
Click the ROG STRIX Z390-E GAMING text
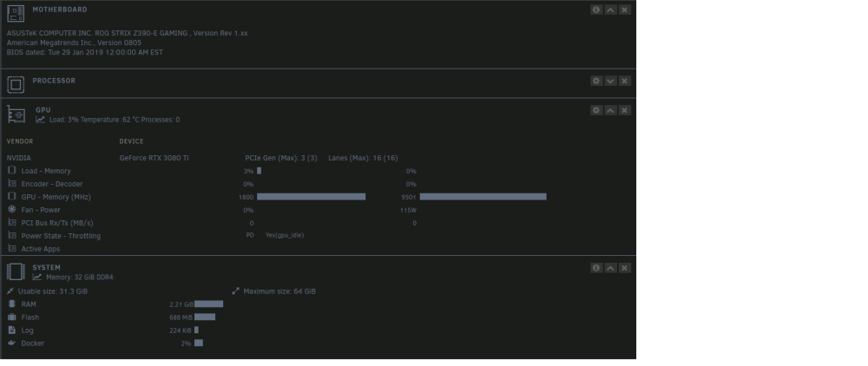click(x=141, y=33)
